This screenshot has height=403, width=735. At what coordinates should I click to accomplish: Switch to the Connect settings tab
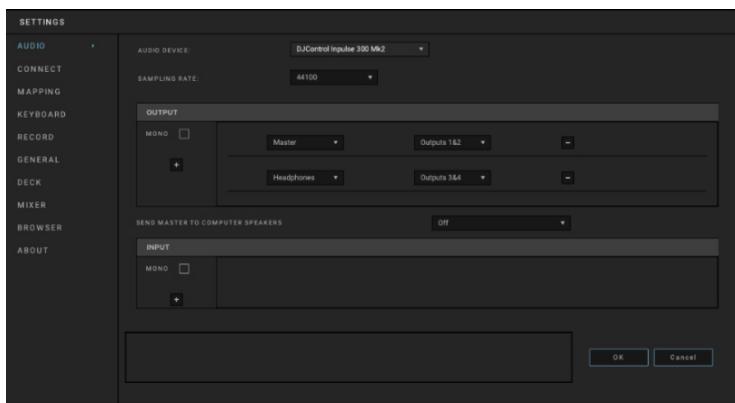pyautogui.click(x=39, y=69)
